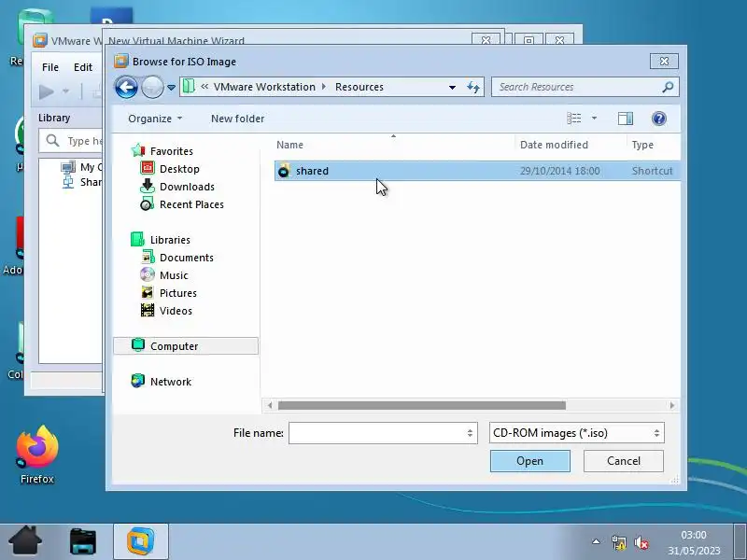Change view using the view icon
Screen dimensions: 747x560
[573, 119]
